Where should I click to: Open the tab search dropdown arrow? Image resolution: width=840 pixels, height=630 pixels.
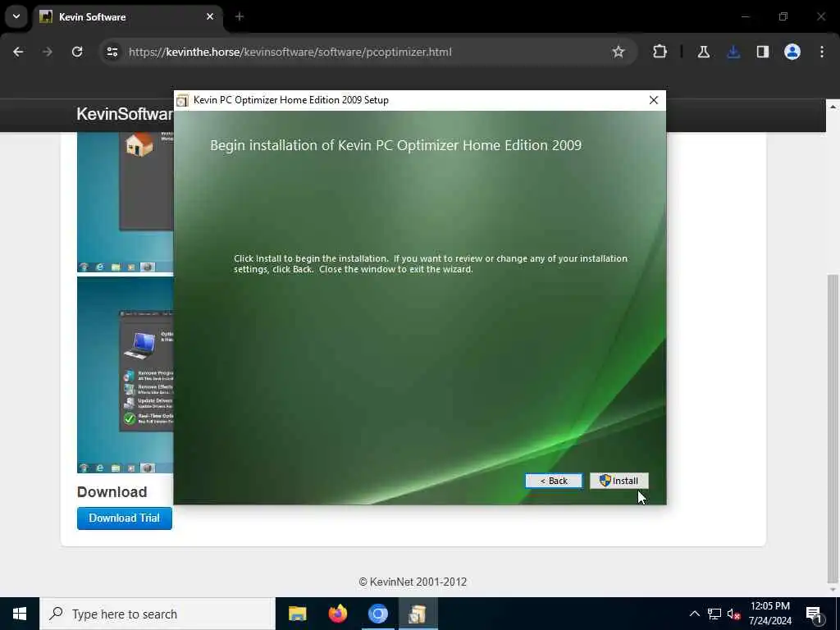coord(16,16)
